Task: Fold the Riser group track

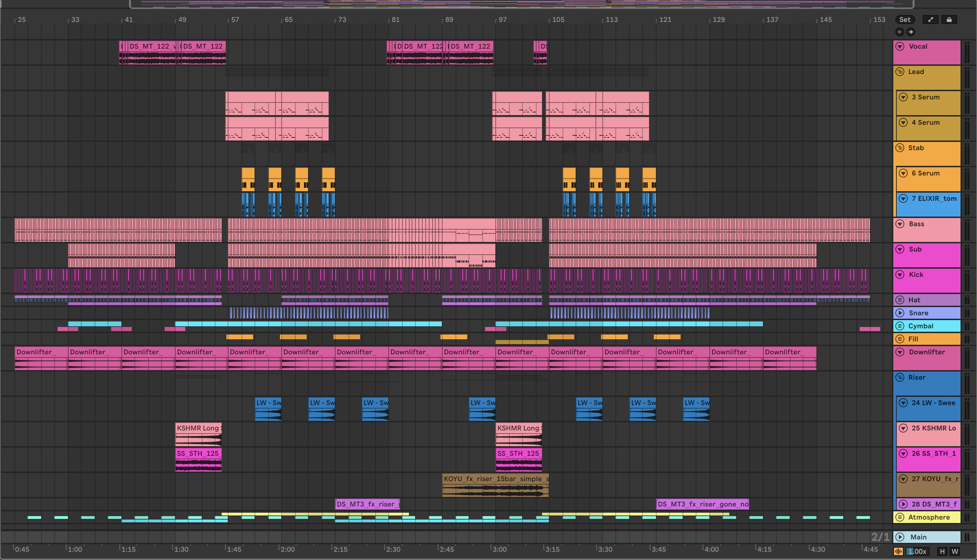Action: pyautogui.click(x=899, y=378)
